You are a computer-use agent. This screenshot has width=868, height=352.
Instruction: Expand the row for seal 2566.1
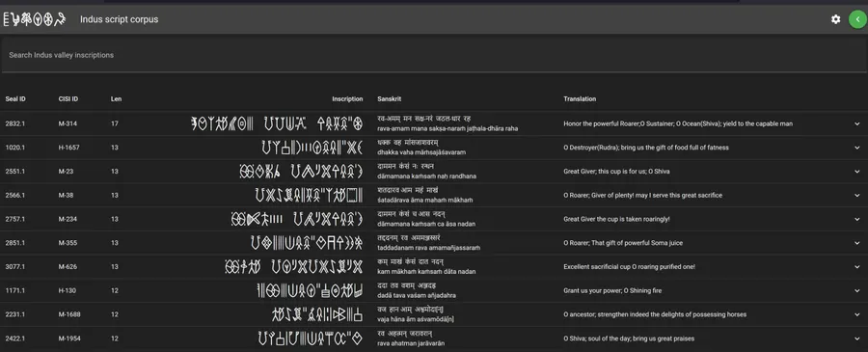pyautogui.click(x=857, y=196)
